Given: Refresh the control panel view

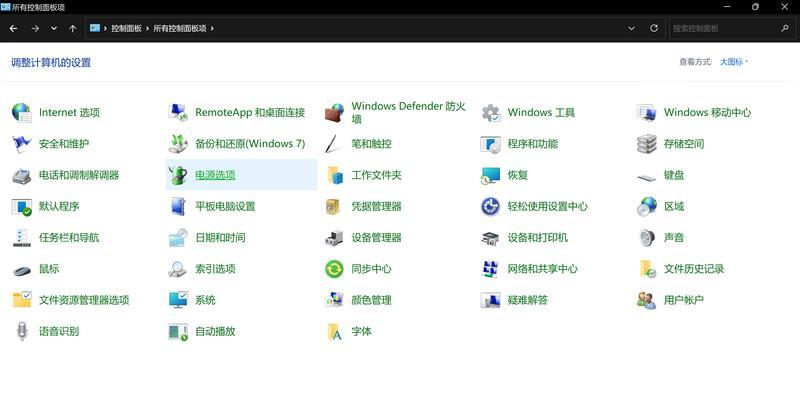Looking at the screenshot, I should pos(654,29).
